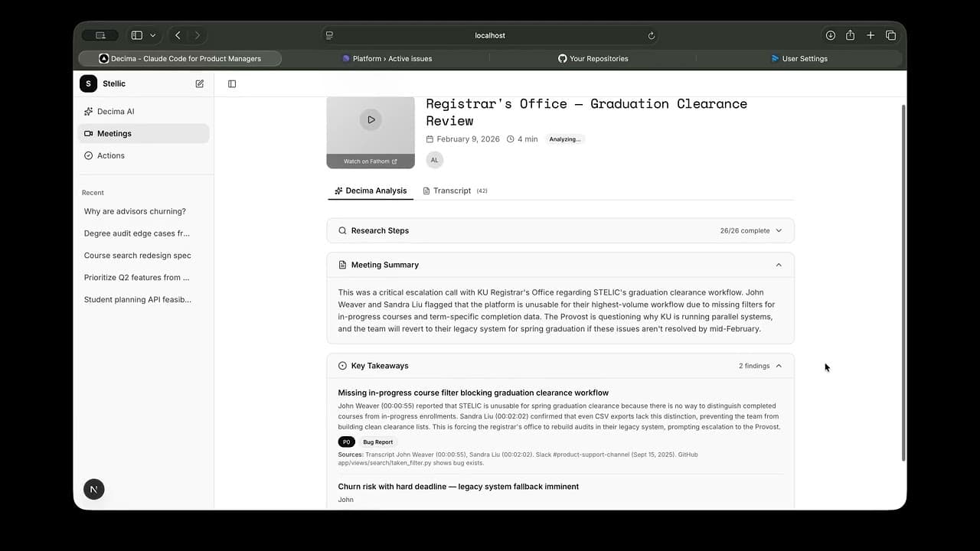Image resolution: width=980 pixels, height=551 pixels.
Task: Toggle the sidebar panel icon
Action: coord(232,84)
